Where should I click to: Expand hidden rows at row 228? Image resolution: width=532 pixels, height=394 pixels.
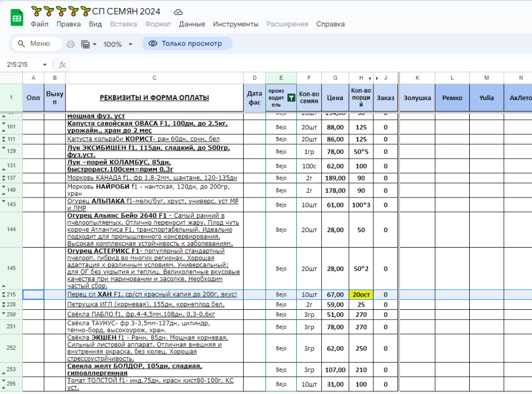[4, 305]
